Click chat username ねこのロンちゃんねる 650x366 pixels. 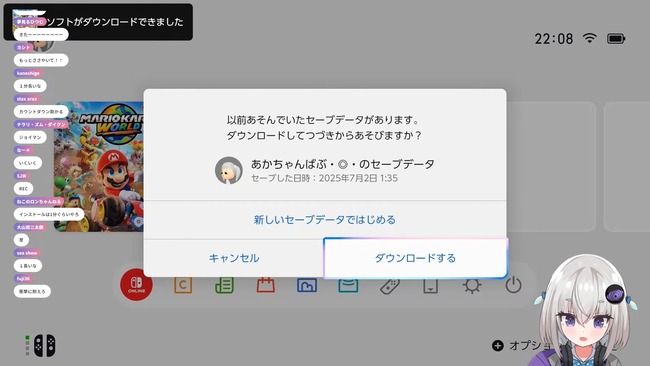pyautogui.click(x=39, y=201)
